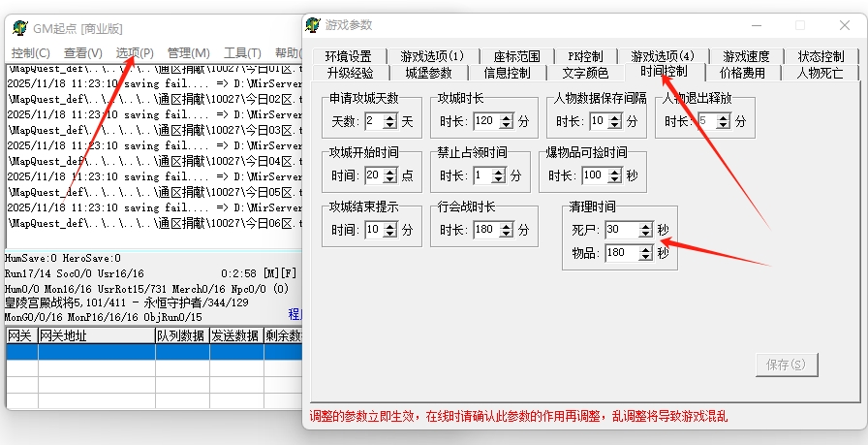Click the 行会战时长 value field showing 180
This screenshot has width=868, height=445.
[x=486, y=230]
